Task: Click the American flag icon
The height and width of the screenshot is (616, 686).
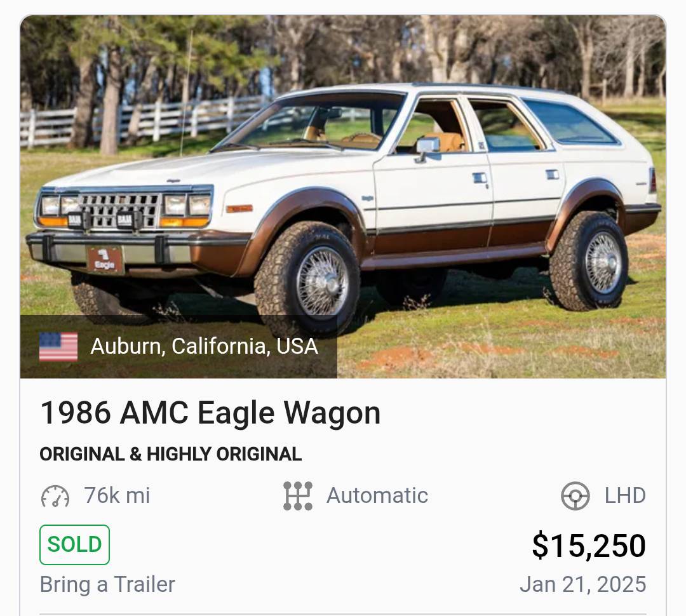Action: click(58, 347)
